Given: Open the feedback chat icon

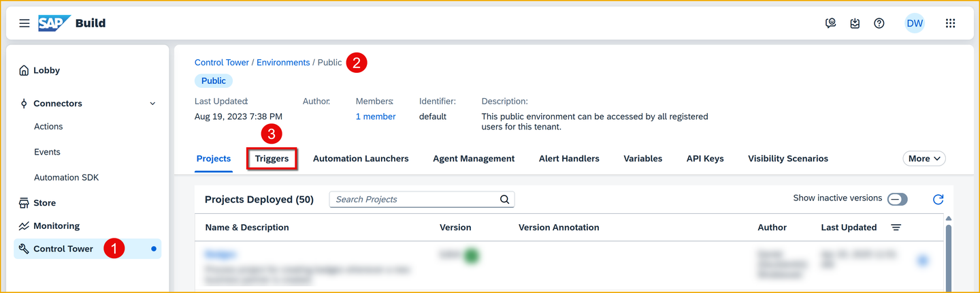Looking at the screenshot, I should tap(830, 23).
